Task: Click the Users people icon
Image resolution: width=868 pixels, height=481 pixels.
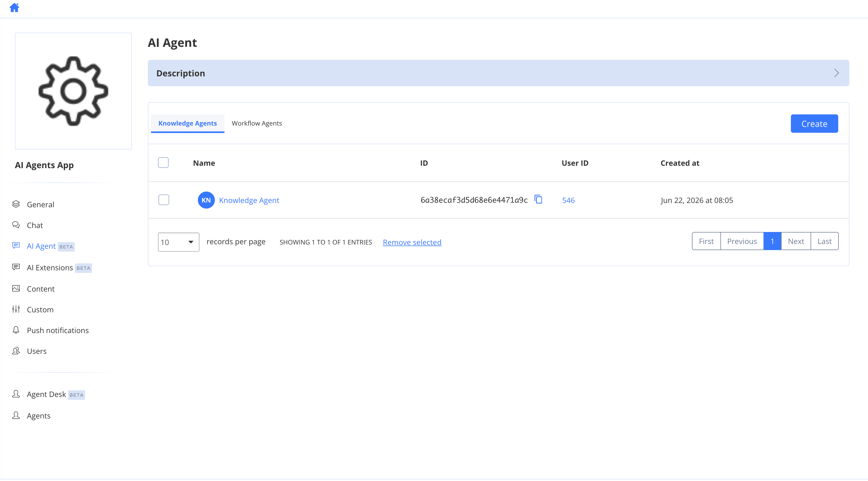Action: pos(16,351)
